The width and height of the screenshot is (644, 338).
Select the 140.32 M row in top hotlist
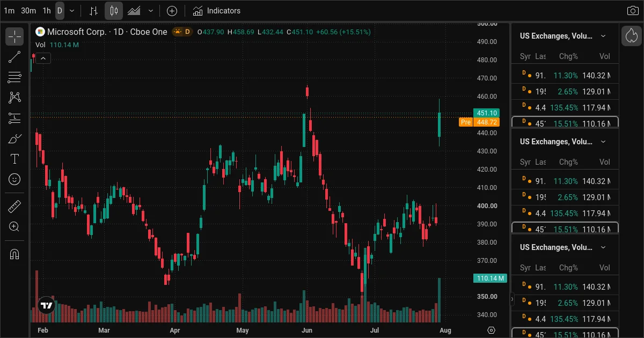[x=565, y=76]
